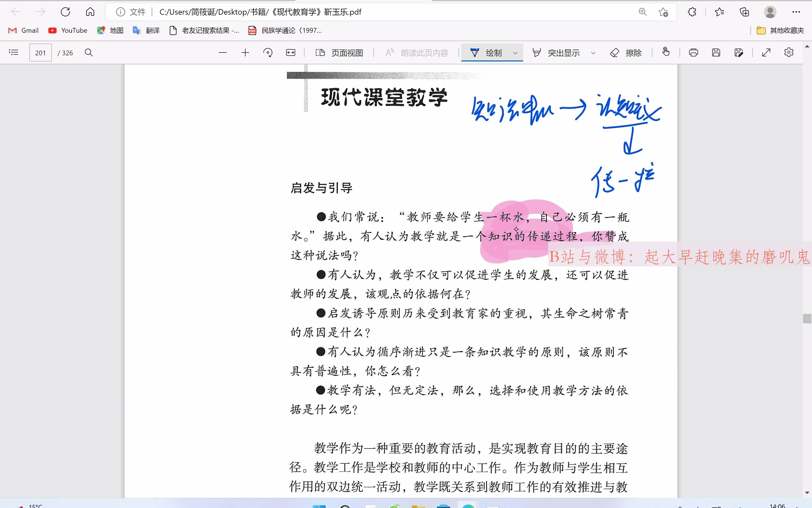This screenshot has width=812, height=508.
Task: Expand 突出显示 highlight color dropdown
Action: pyautogui.click(x=593, y=53)
